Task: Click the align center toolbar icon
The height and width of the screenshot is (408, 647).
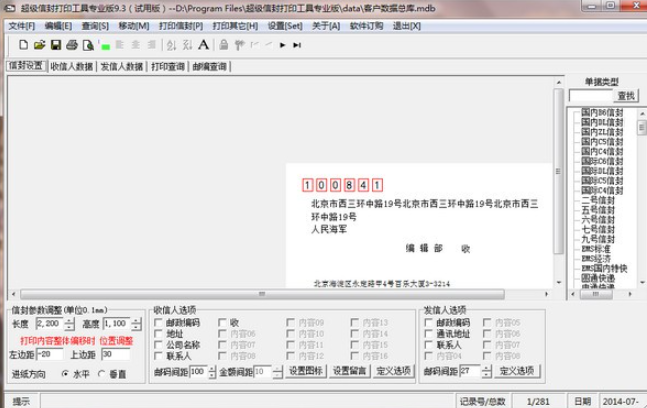Action: pyautogui.click(x=136, y=45)
